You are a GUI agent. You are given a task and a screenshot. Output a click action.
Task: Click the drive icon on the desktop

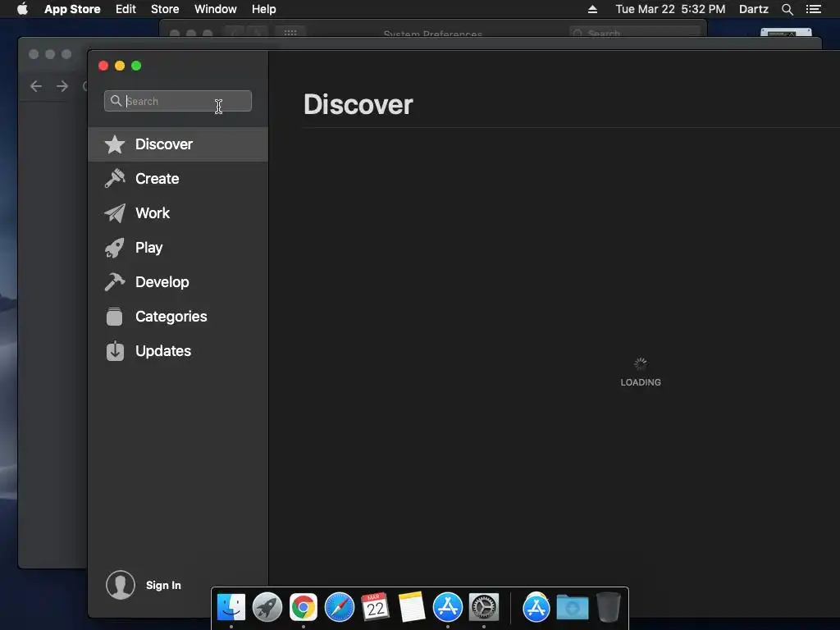[786, 33]
